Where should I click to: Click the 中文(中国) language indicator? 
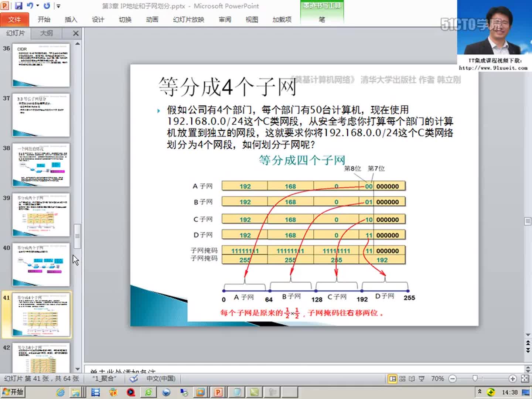click(x=161, y=379)
